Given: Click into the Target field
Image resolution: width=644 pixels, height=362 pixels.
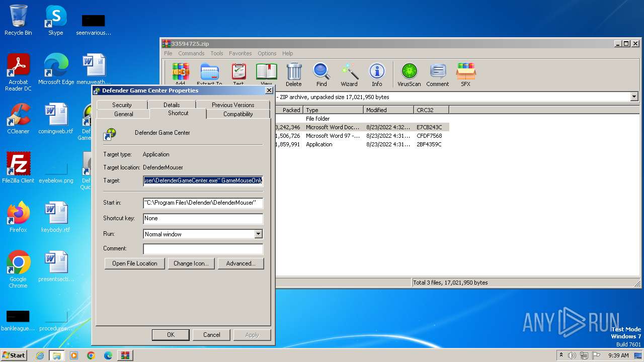Looking at the screenshot, I should (x=203, y=180).
